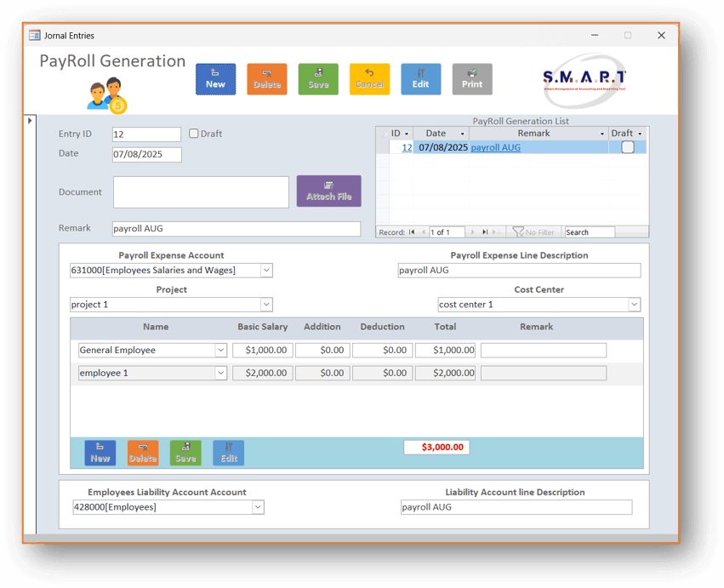Add new employee line with bottom New button

(100, 453)
